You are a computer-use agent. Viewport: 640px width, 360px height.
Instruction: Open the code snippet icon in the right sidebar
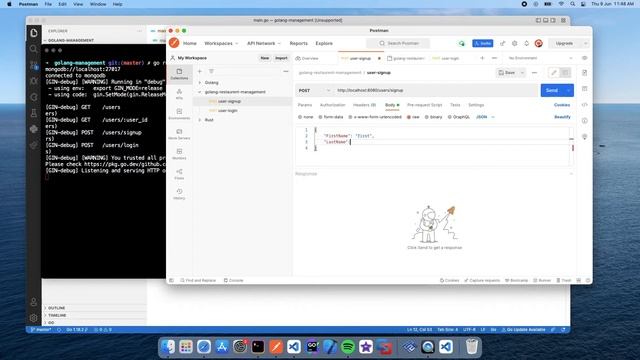point(584,105)
